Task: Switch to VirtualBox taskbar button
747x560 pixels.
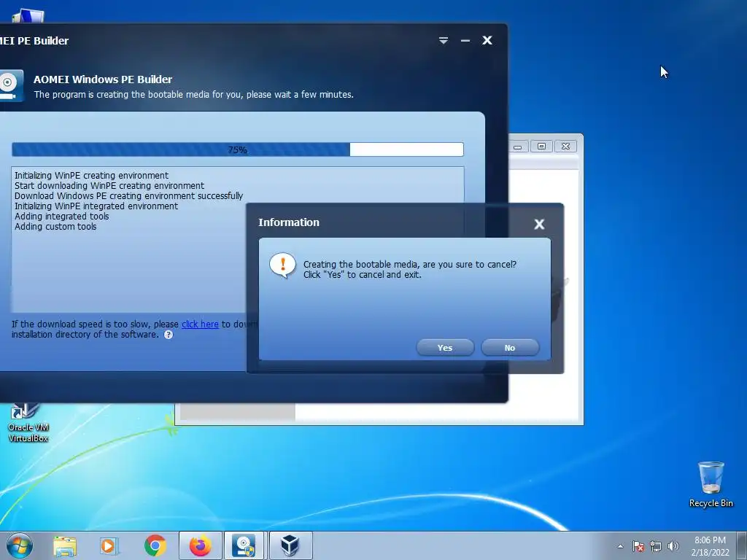Action: 290,545
